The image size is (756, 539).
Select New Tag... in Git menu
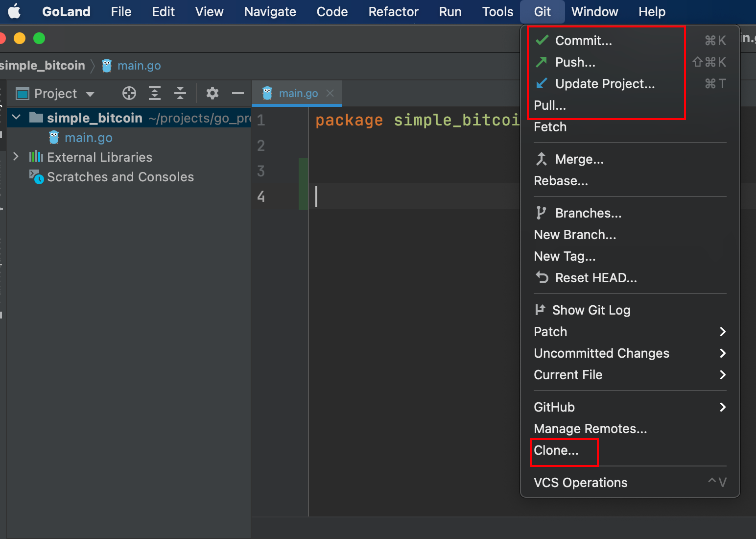pyautogui.click(x=630, y=256)
